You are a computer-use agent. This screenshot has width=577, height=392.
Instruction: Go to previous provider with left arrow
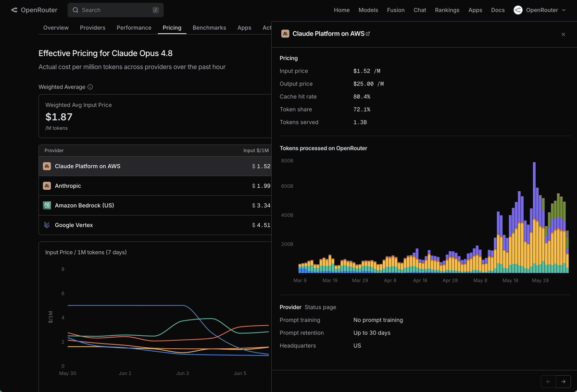click(x=549, y=381)
